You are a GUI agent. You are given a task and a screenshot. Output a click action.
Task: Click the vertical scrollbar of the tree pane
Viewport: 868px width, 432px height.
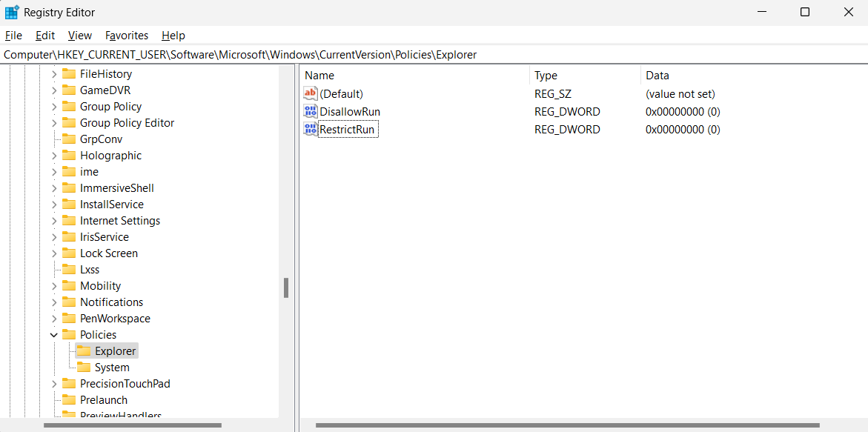[x=285, y=289]
